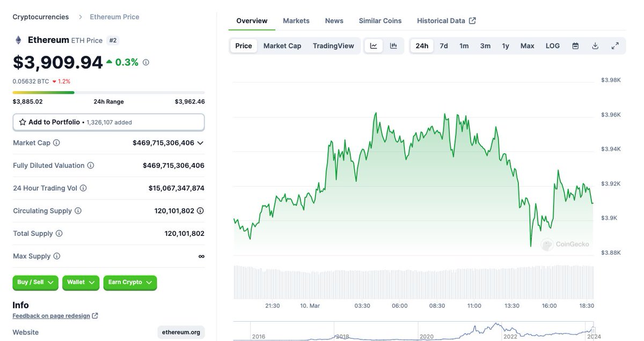Click info icon after 120,101,802 circulating value

tap(200, 211)
